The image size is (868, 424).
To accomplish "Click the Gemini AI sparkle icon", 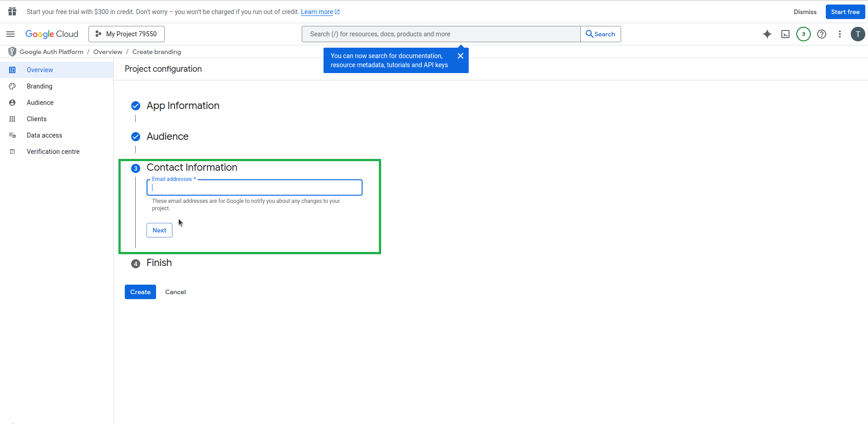I will [767, 34].
